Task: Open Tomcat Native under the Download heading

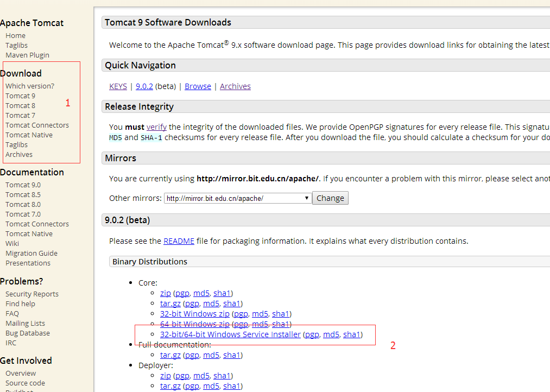Action: pos(29,135)
